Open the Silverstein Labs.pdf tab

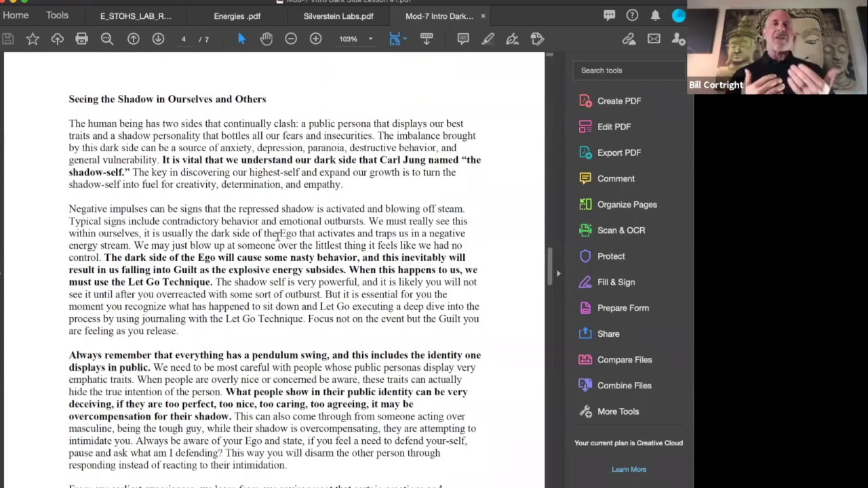(338, 16)
